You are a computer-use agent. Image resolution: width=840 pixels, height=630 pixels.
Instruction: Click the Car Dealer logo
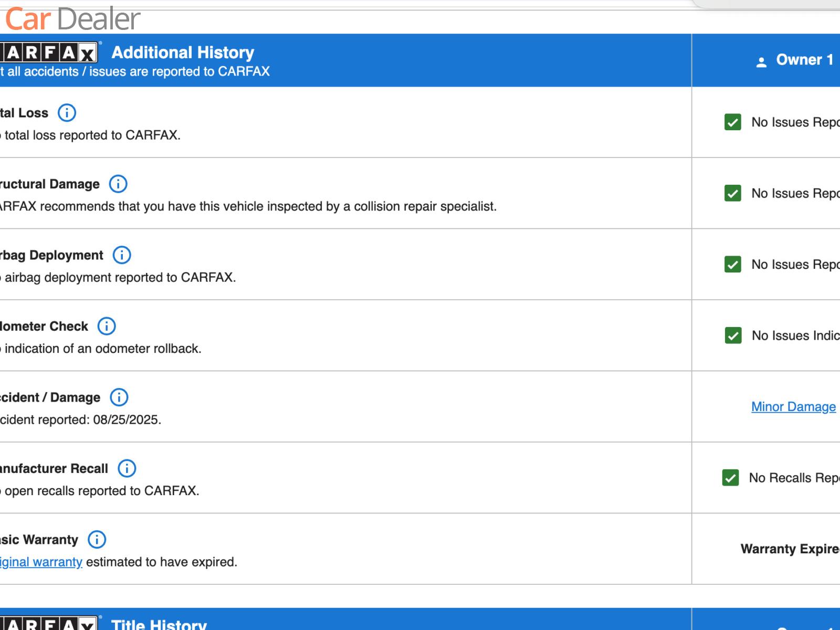pos(72,19)
